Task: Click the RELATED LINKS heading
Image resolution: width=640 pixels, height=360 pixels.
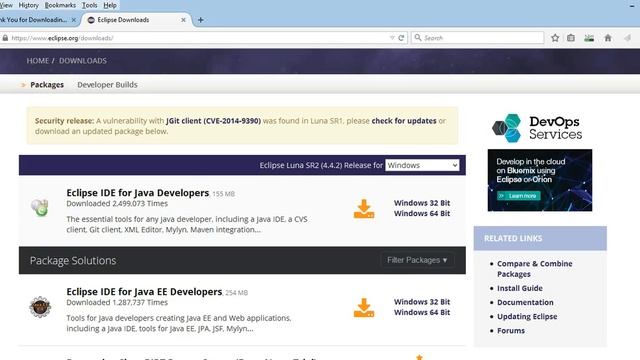Action: (x=513, y=238)
